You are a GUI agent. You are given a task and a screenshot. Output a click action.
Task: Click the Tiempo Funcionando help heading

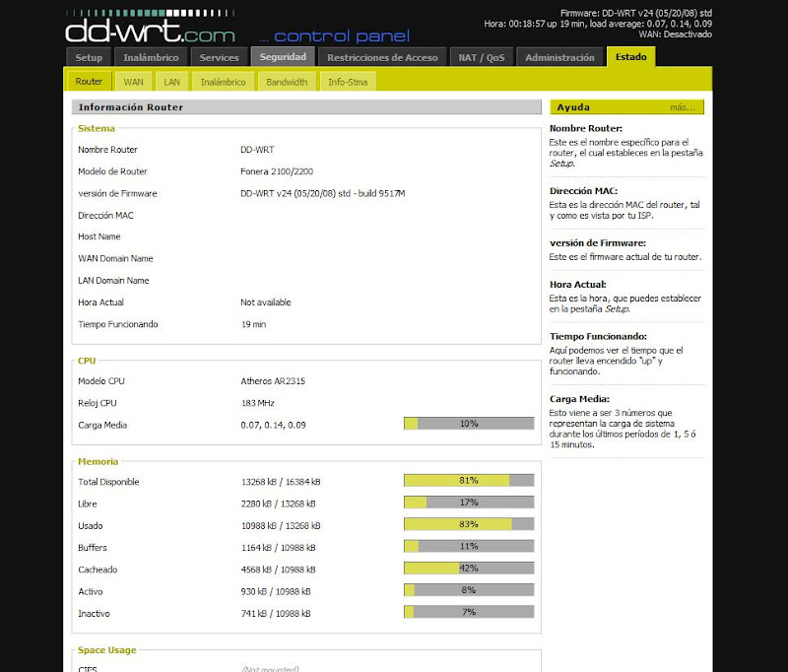pyautogui.click(x=598, y=336)
